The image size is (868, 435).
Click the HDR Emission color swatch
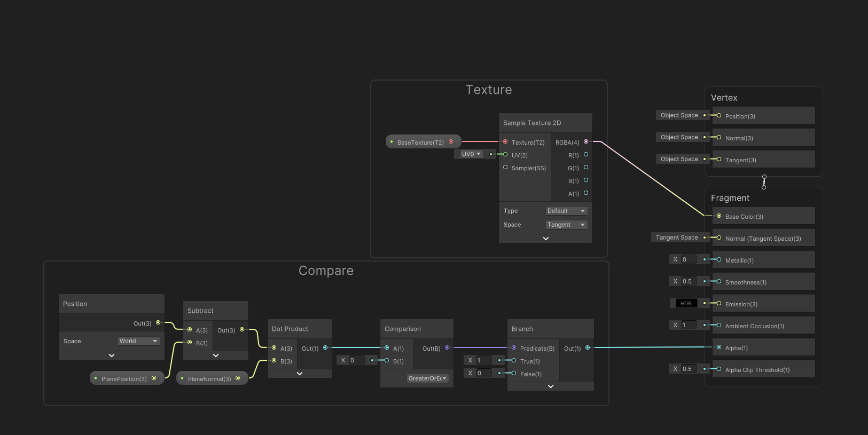pyautogui.click(x=686, y=303)
